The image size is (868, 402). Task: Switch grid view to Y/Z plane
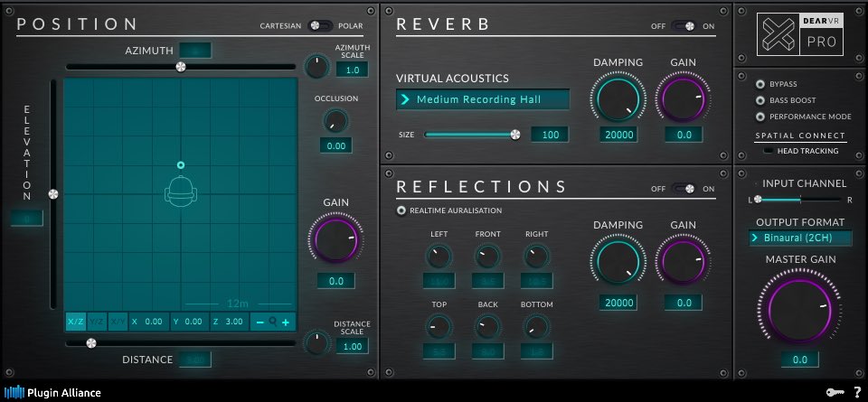click(x=97, y=322)
